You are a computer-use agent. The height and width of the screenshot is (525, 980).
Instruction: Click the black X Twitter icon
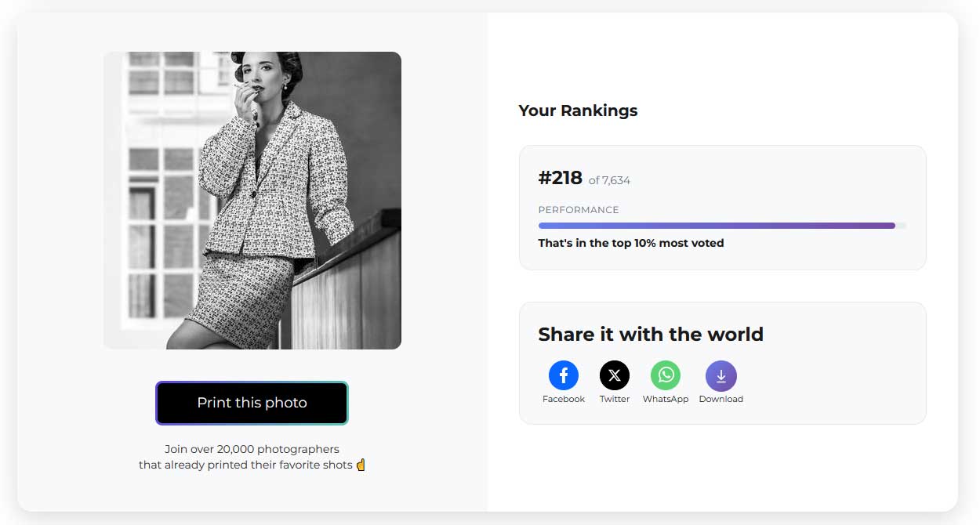(615, 375)
